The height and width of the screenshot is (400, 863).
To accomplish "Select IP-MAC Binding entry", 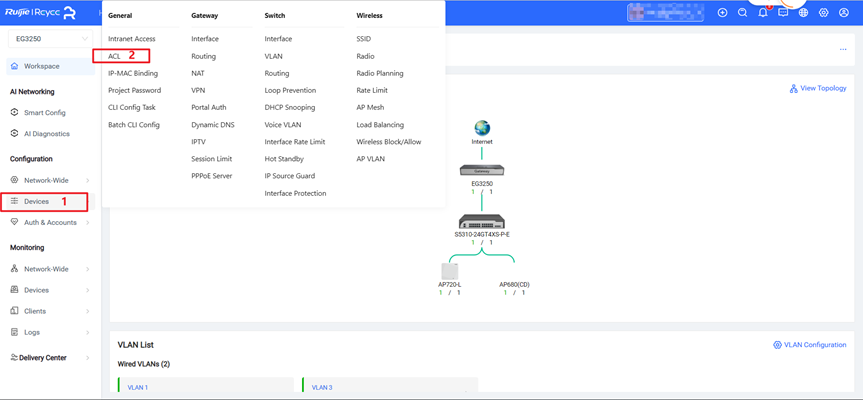I will click(x=133, y=73).
